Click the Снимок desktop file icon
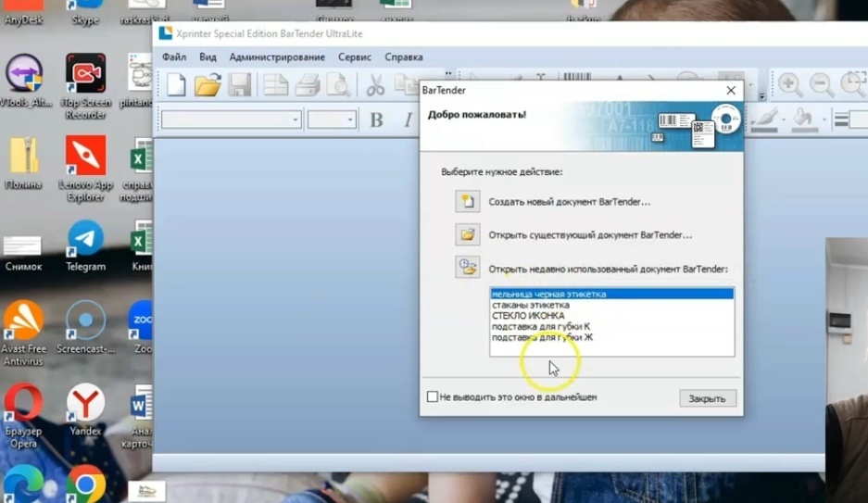 23,253
